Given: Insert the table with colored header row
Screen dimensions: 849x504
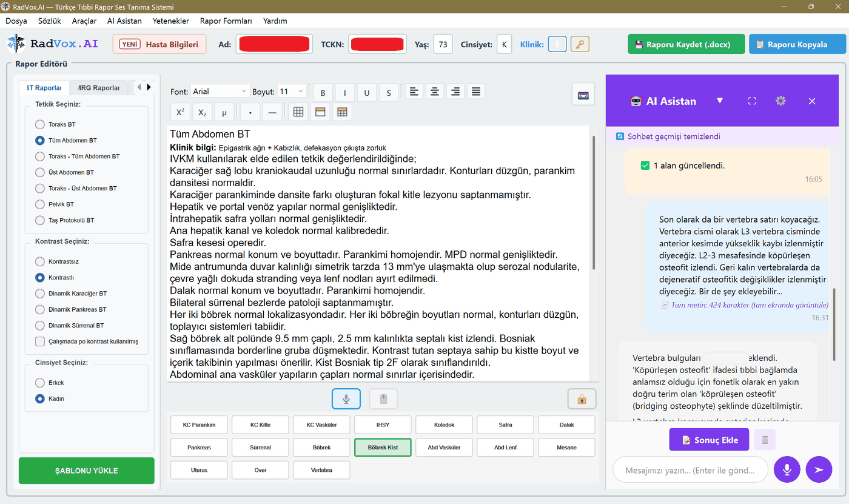Looking at the screenshot, I should point(342,112).
